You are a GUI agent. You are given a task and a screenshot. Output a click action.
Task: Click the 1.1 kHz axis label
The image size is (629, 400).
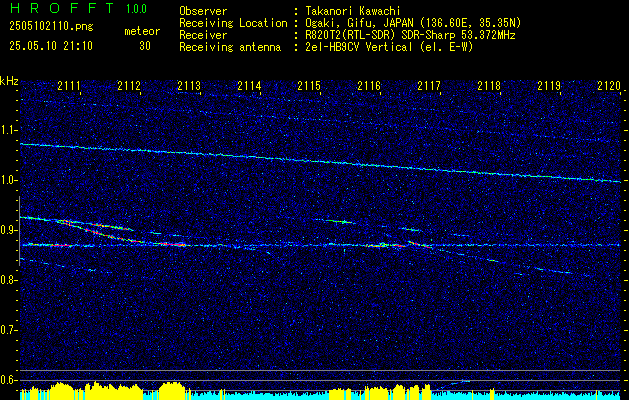[x=8, y=130]
